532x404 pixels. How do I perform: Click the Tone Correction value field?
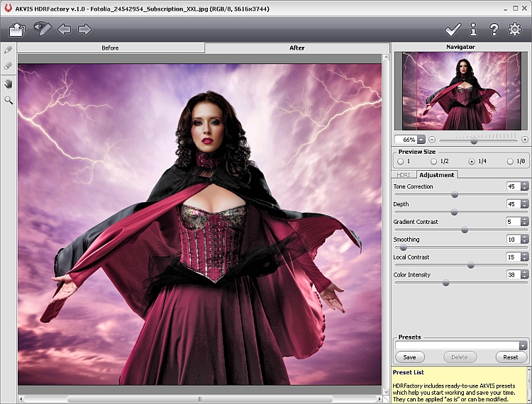514,186
